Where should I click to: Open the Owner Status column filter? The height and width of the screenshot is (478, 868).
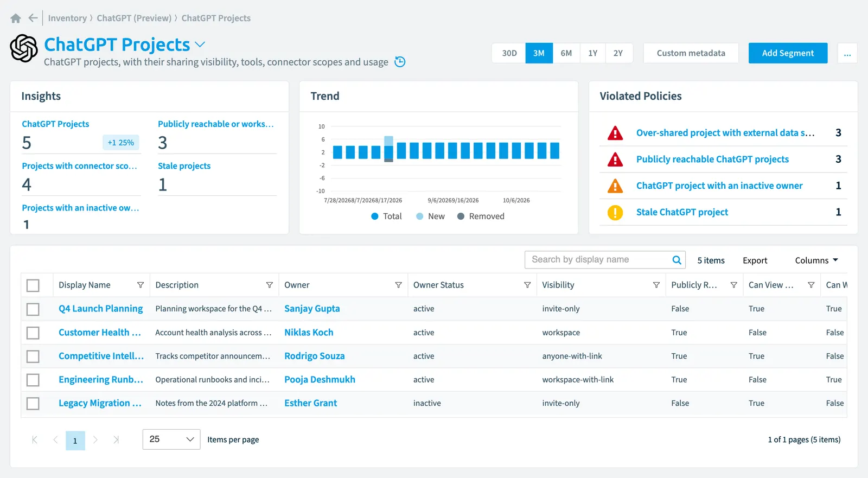527,285
